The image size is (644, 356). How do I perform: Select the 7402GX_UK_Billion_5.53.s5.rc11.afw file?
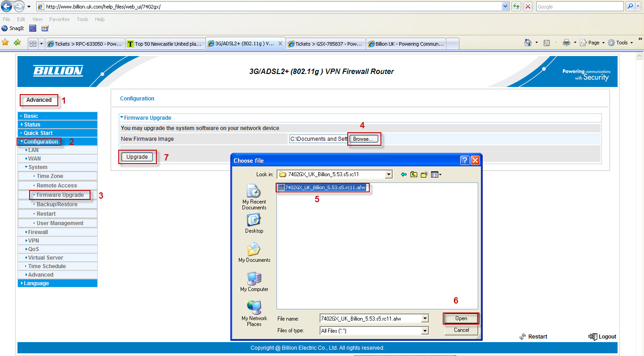(322, 187)
